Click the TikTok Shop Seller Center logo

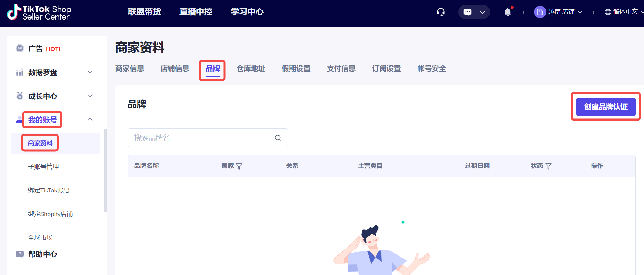tap(39, 13)
